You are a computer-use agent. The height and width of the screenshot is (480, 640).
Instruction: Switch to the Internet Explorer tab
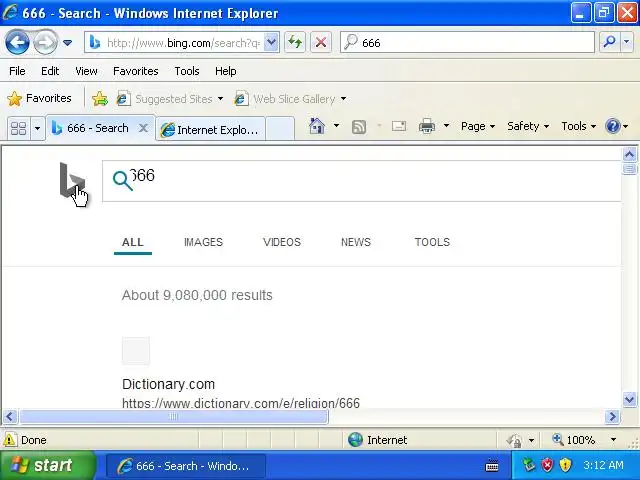[211, 129]
